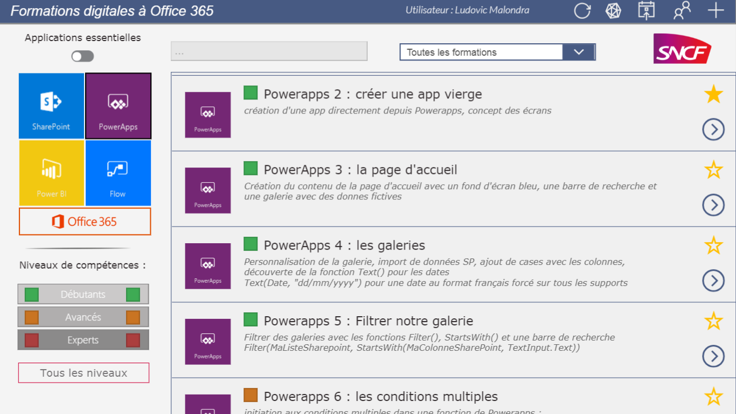736x414 pixels.
Task: Select the Flow tile
Action: tap(118, 173)
